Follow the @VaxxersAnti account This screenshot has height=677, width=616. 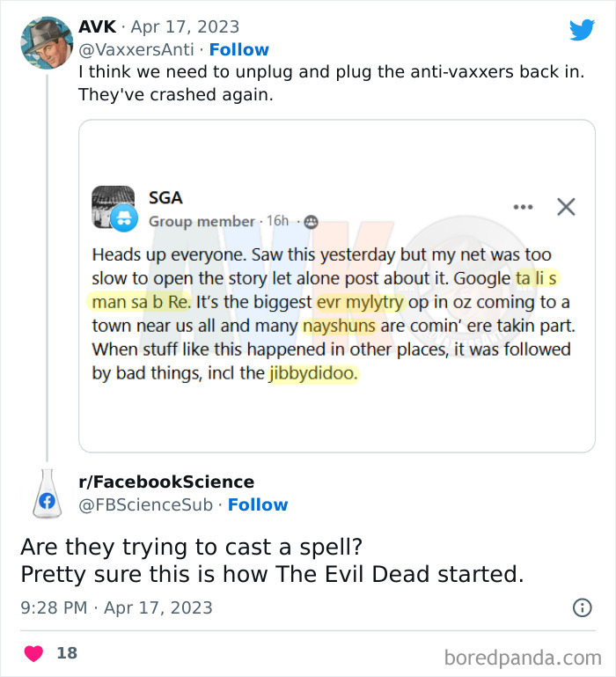coord(239,49)
